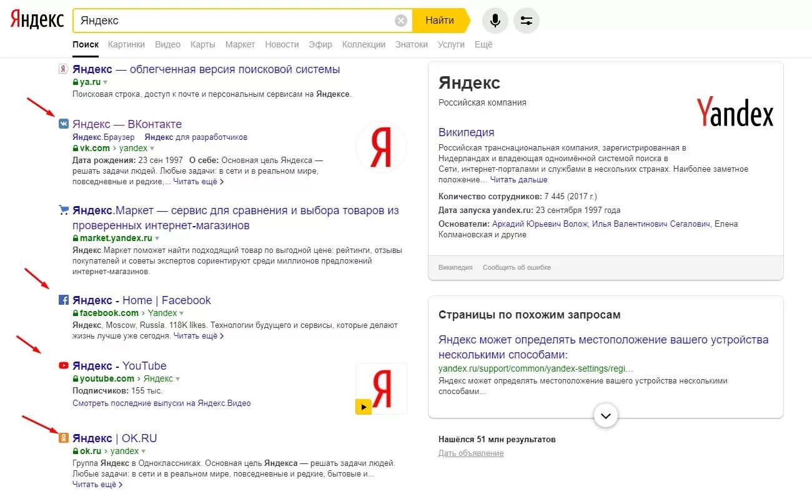Open Яндекс для разработчиков sitelink
This screenshot has width=812, height=504.
point(196,137)
